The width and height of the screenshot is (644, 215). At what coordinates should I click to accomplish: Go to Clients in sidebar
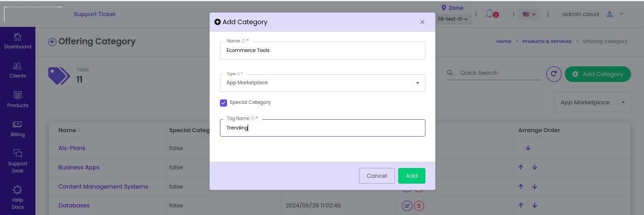pos(17,70)
